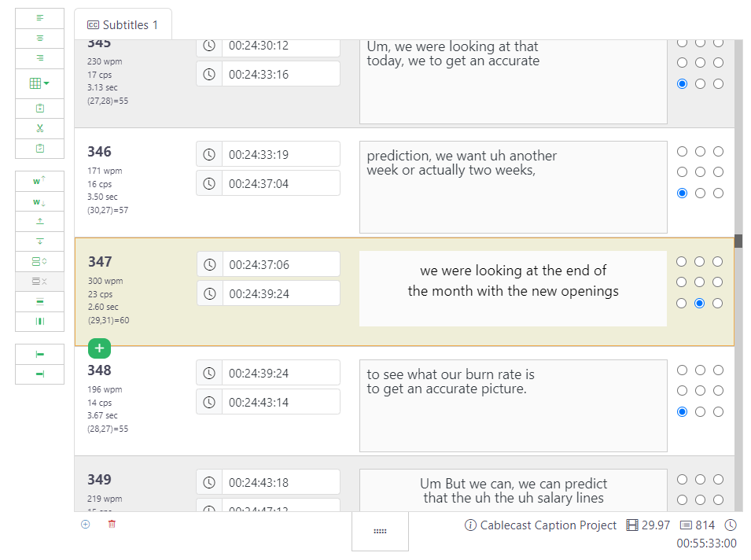Screen dimensions: 751x560
Task: Click the clock icon beside 00:24:37:06
Action: point(209,264)
